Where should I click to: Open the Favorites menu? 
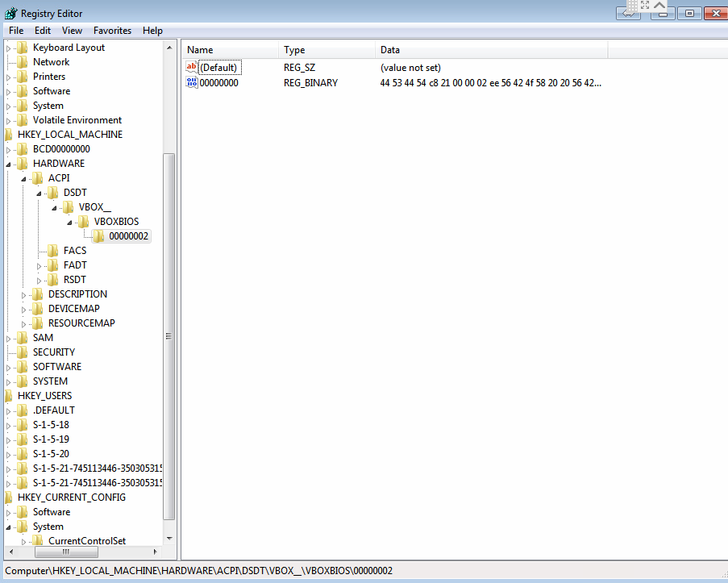tap(112, 31)
